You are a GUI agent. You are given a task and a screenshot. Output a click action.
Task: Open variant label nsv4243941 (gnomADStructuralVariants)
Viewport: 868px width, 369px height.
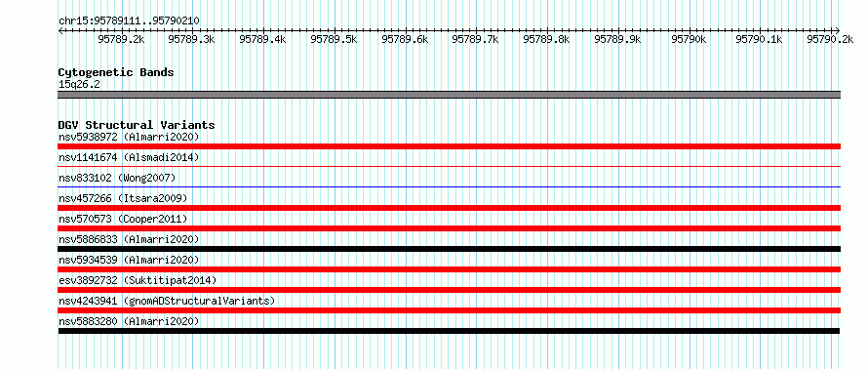coord(167,301)
